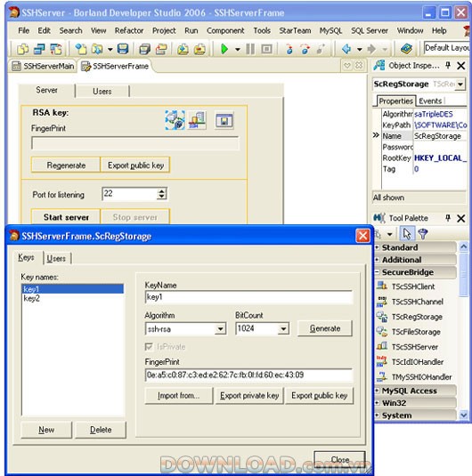Click the Tool Palette scroll-down arrow
This screenshot has width=472, height=476.
coord(463,415)
